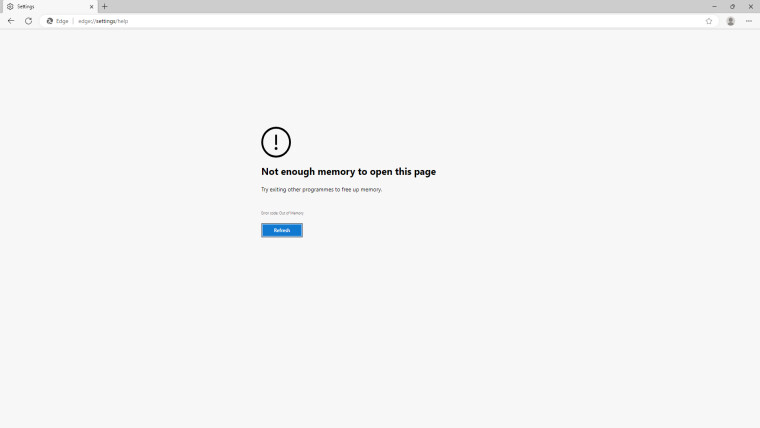Click the "Edge" label in address bar

(x=62, y=21)
